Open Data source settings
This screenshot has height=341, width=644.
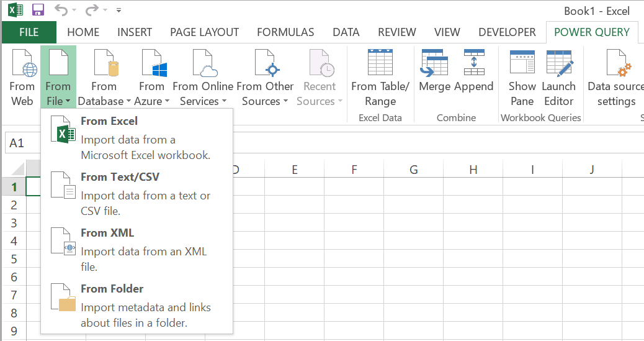[x=616, y=78]
